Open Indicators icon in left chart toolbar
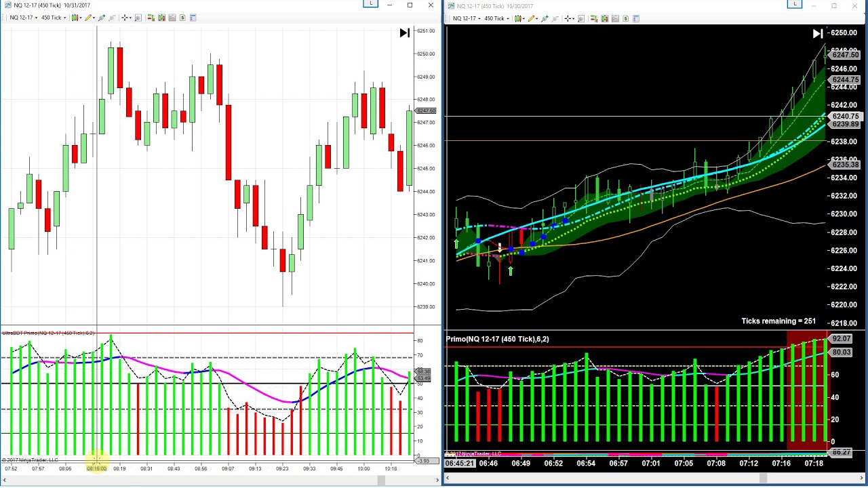868x488 pixels. [x=172, y=18]
